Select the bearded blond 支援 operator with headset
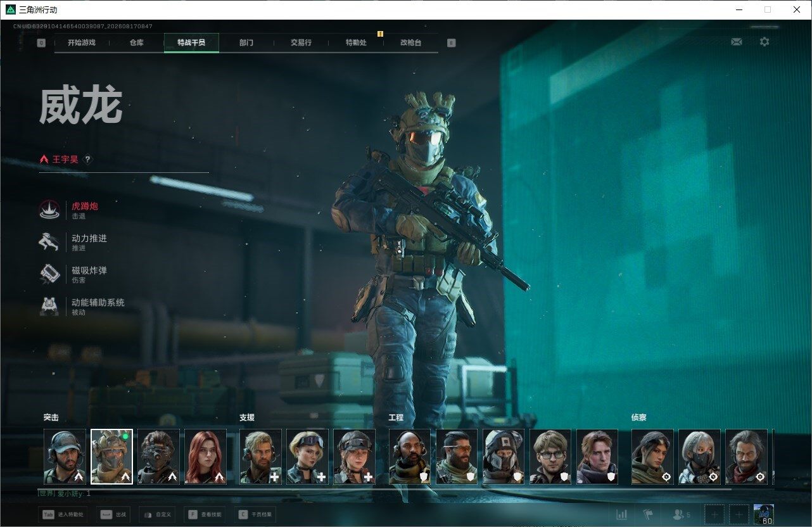 coord(260,457)
